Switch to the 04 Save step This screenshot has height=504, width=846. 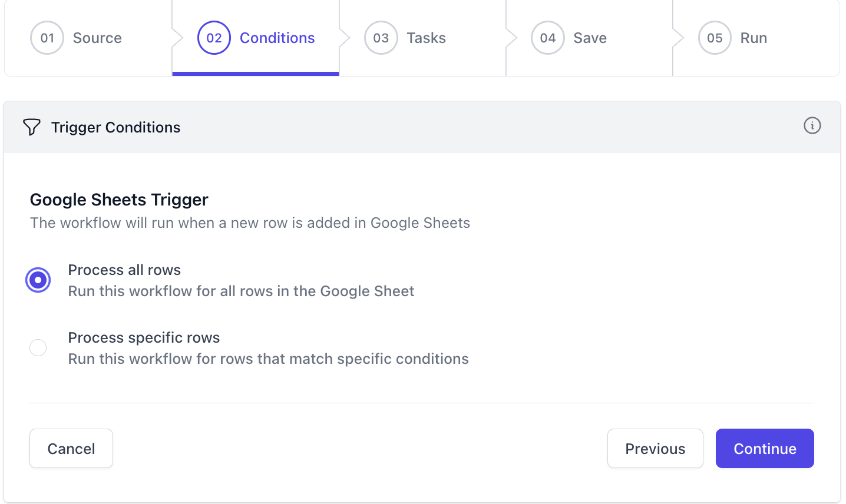589,38
